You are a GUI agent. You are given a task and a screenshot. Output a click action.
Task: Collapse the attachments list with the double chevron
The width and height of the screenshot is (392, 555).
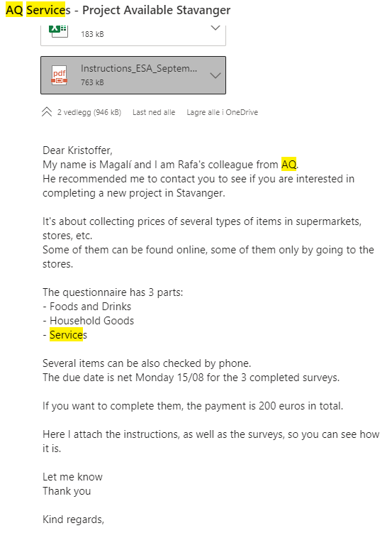(x=47, y=112)
